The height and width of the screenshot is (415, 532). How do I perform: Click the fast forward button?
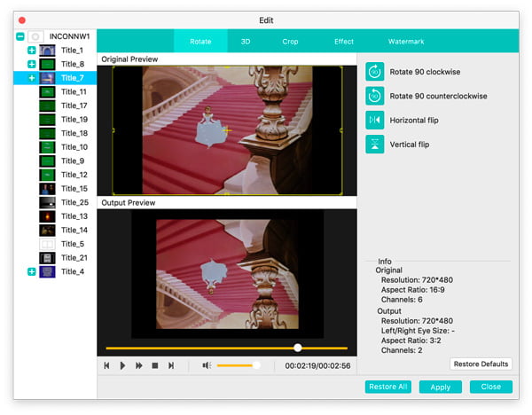pyautogui.click(x=139, y=365)
